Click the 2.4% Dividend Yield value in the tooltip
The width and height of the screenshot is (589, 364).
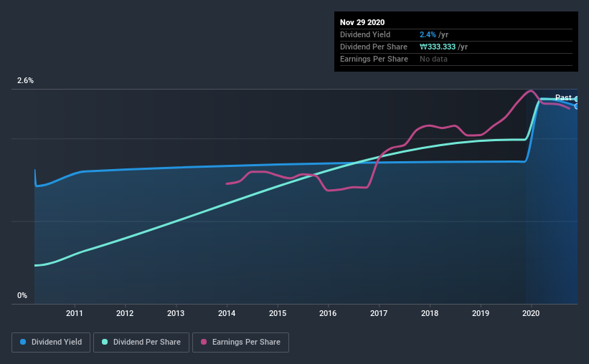coord(428,34)
